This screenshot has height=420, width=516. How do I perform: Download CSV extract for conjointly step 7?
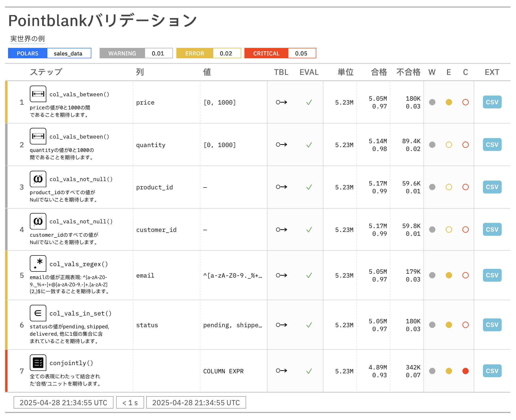tap(492, 371)
